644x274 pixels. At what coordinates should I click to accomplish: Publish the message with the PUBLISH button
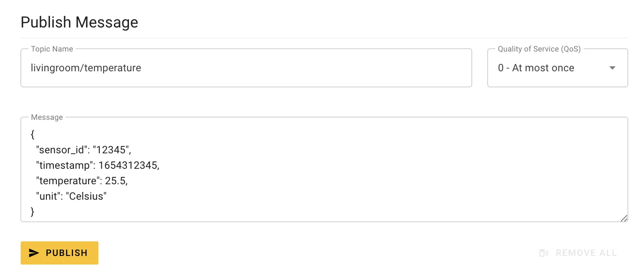59,253
